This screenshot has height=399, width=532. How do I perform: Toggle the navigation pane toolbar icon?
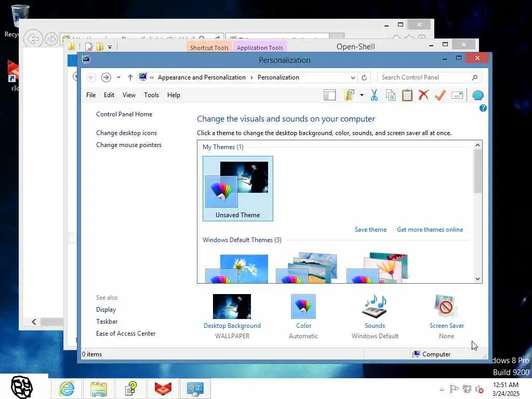point(329,96)
